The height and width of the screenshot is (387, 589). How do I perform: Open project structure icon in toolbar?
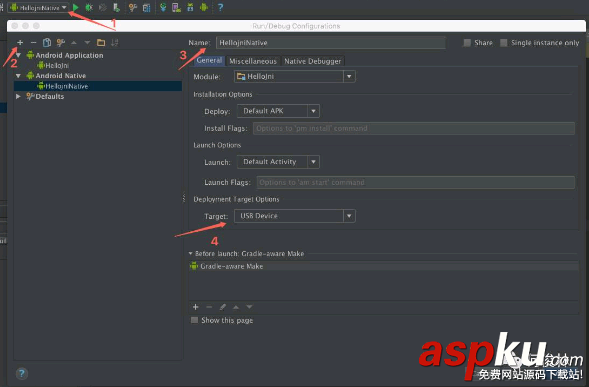point(146,7)
